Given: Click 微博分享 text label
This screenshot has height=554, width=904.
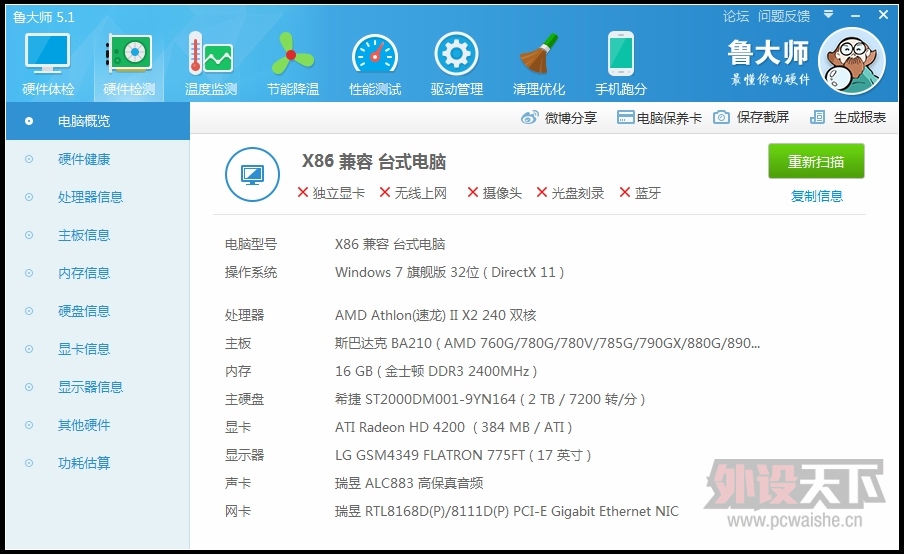Looking at the screenshot, I should pos(571,118).
